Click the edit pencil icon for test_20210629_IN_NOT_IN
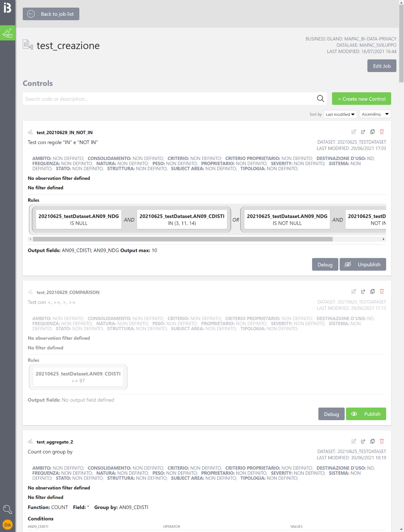The height and width of the screenshot is (532, 404). pos(354,132)
